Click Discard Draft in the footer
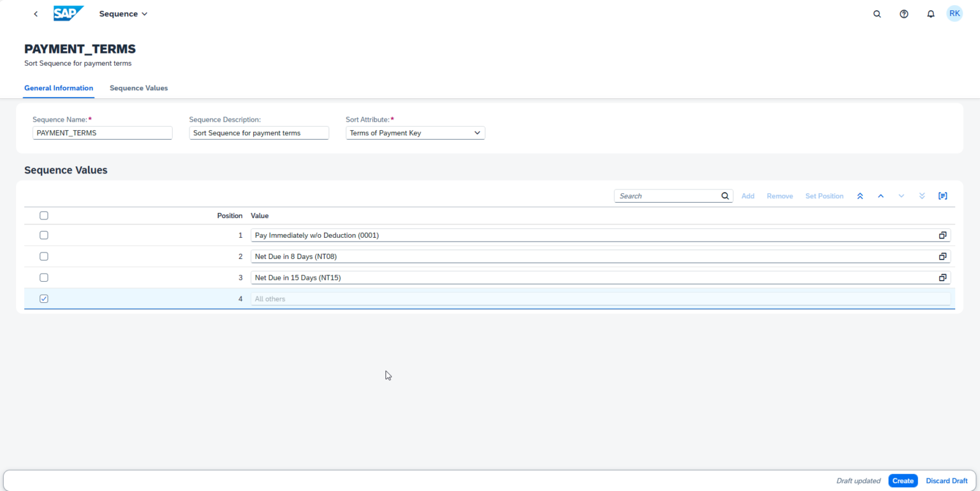Screen dimensions: 980x491 pyautogui.click(x=947, y=481)
